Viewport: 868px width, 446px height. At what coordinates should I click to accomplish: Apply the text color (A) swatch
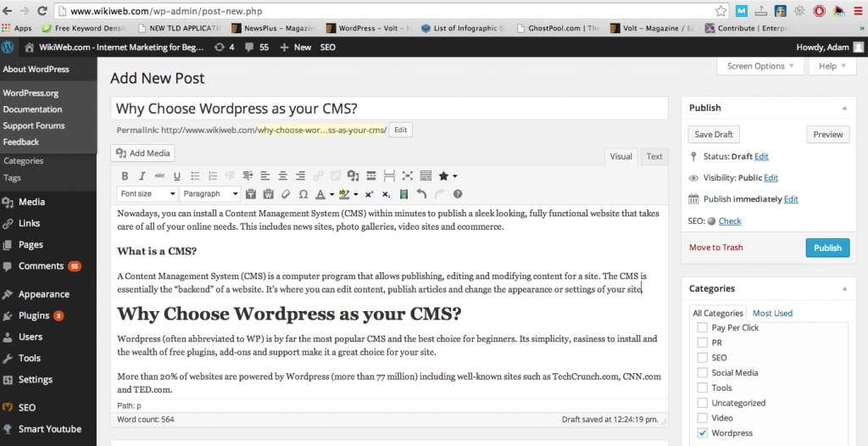(320, 194)
